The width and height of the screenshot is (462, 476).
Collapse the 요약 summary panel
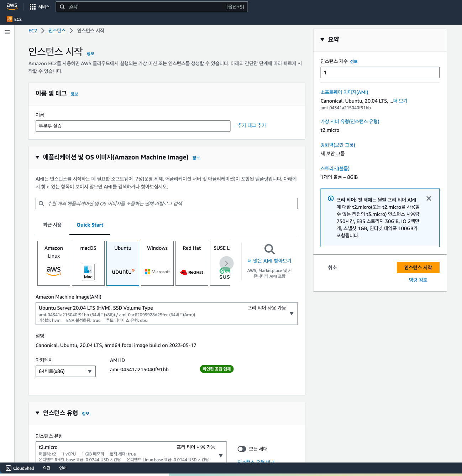[x=322, y=40]
